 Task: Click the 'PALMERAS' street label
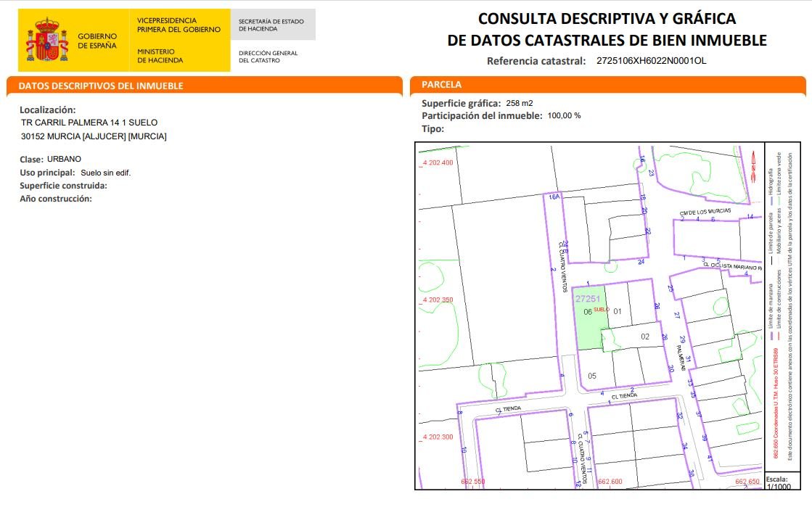[x=681, y=358]
